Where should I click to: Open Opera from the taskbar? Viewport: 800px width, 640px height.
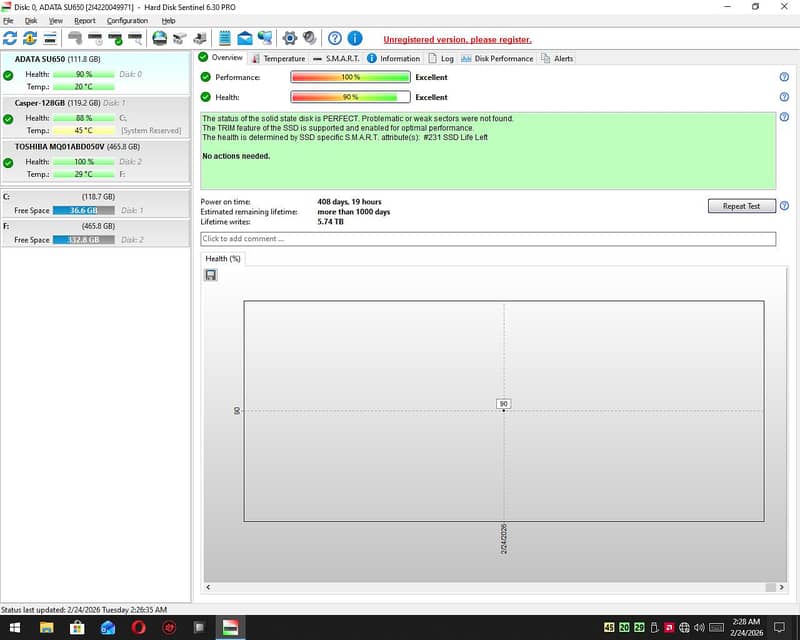pos(139,627)
